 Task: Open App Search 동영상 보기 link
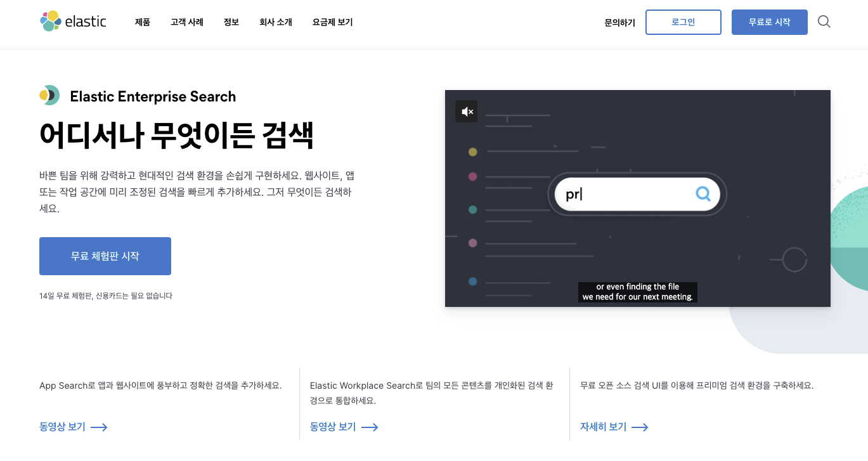click(62, 427)
